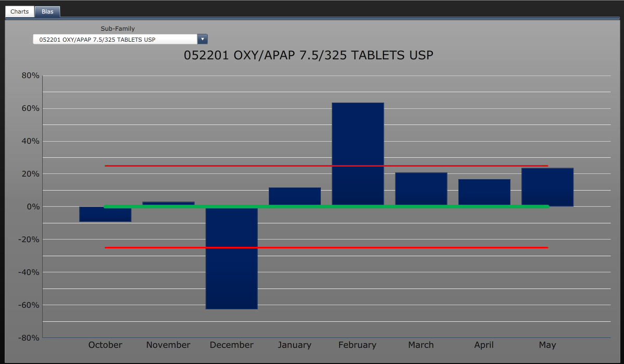This screenshot has width=624, height=364.
Task: Click the November bar
Action: (x=168, y=203)
